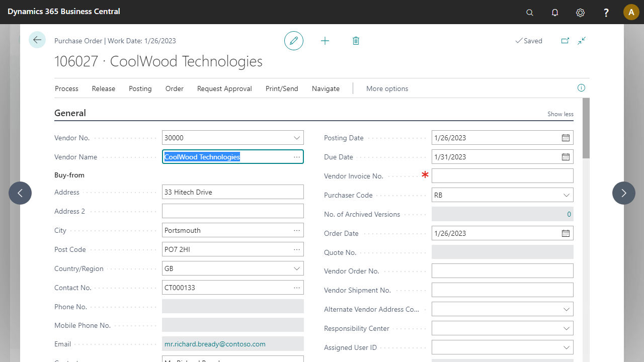Open notifications bell icon
Viewport: 644px width, 362px height.
point(555,13)
